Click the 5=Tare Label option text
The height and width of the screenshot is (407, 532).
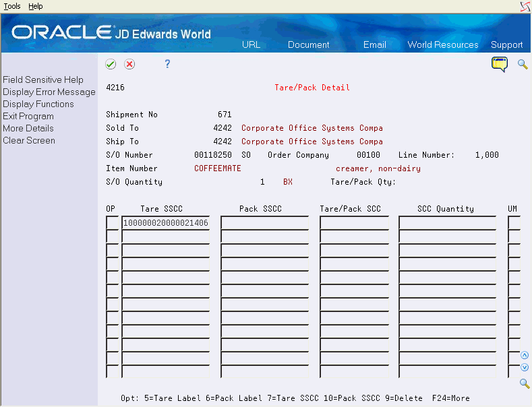coord(173,398)
